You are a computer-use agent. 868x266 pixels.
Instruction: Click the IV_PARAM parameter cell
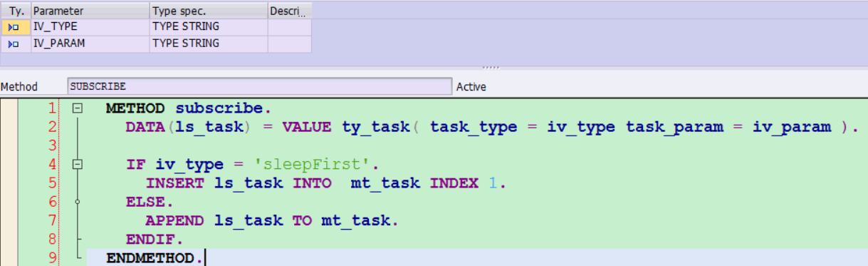coord(90,44)
